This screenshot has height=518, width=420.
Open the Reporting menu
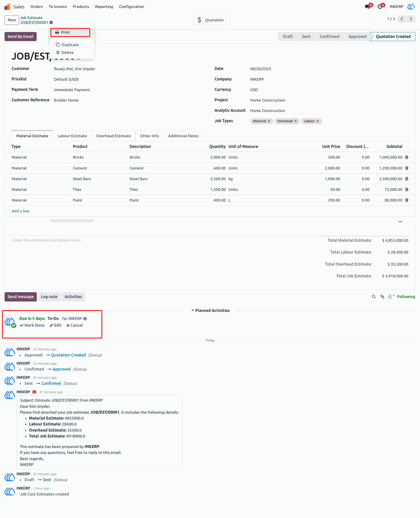coord(104,6)
